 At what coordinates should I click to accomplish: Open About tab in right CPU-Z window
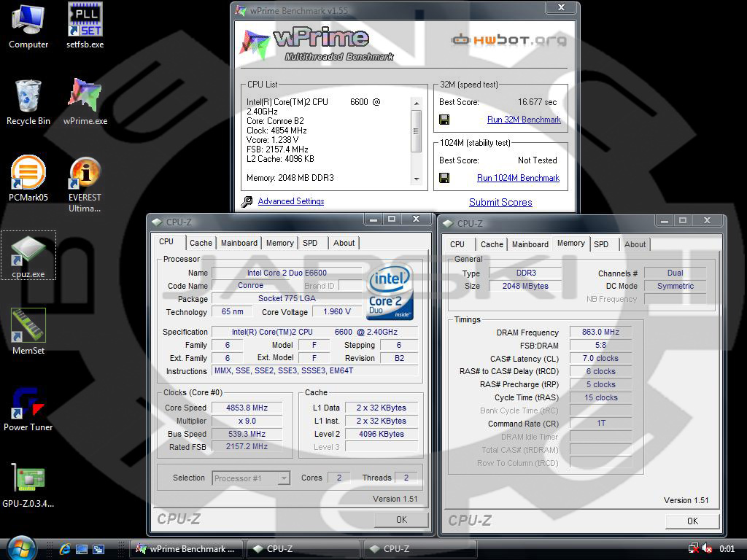click(635, 244)
